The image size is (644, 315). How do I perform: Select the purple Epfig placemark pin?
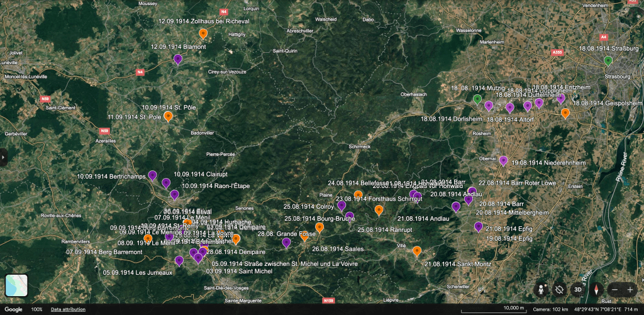(x=479, y=226)
